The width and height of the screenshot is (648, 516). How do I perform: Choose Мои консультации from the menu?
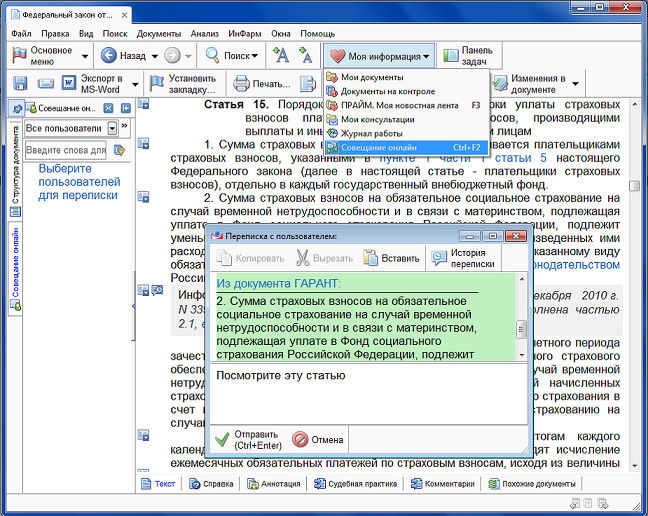(x=377, y=119)
